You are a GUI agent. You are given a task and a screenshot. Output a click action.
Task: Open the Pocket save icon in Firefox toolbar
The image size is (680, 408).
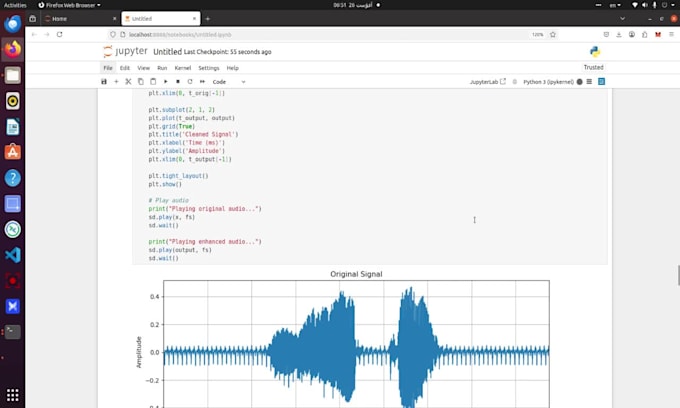(606, 34)
